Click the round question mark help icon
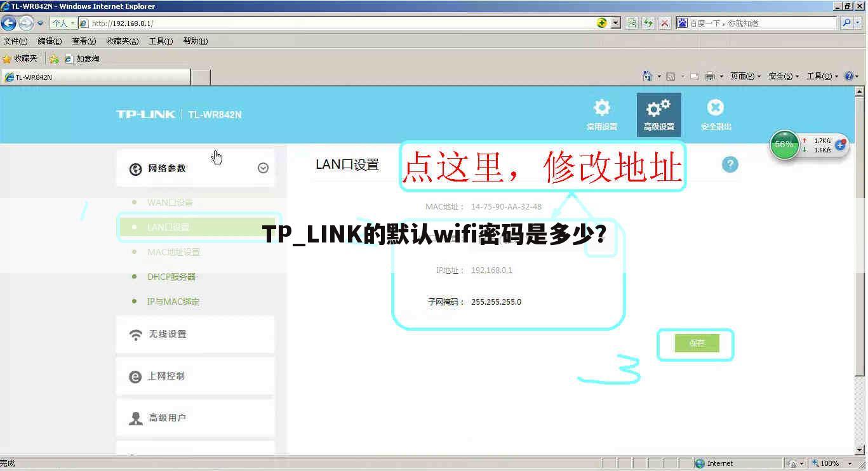The image size is (868, 471). [730, 164]
